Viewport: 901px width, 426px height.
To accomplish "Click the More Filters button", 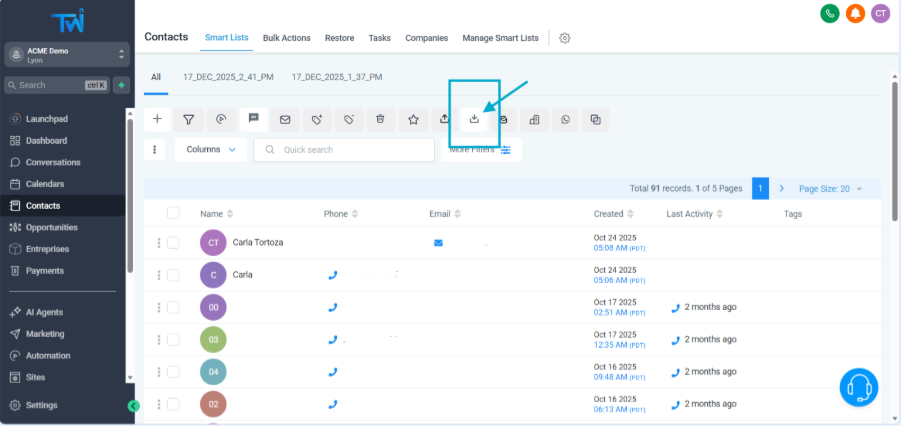I will coord(480,149).
